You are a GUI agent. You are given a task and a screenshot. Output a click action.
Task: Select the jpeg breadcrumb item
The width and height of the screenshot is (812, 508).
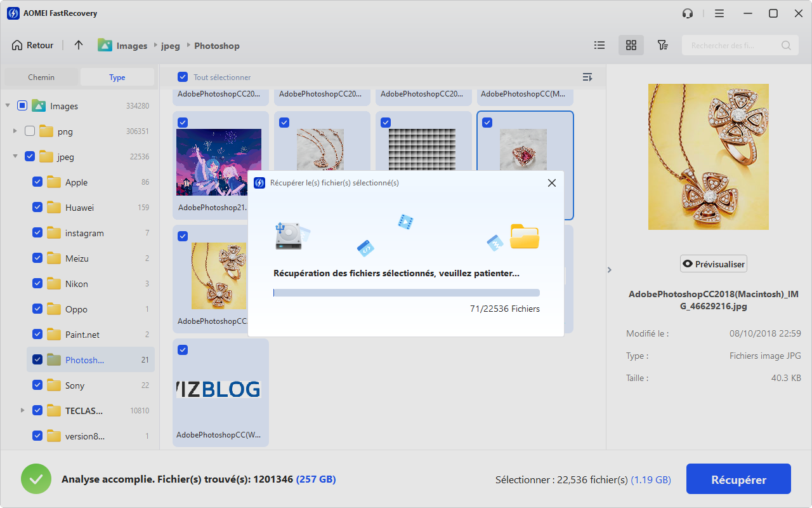[170, 46]
